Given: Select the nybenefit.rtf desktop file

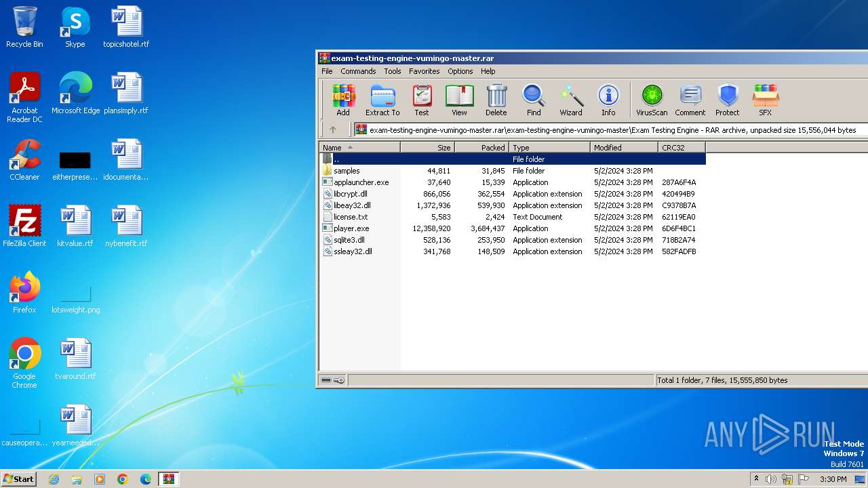Looking at the screenshot, I should [x=126, y=226].
